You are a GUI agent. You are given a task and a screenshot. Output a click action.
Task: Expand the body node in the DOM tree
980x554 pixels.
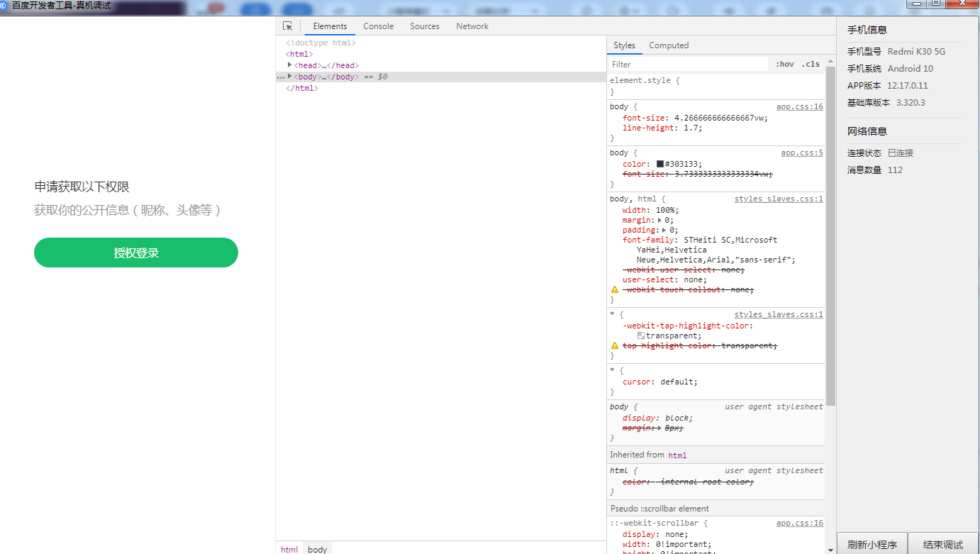[x=290, y=77]
